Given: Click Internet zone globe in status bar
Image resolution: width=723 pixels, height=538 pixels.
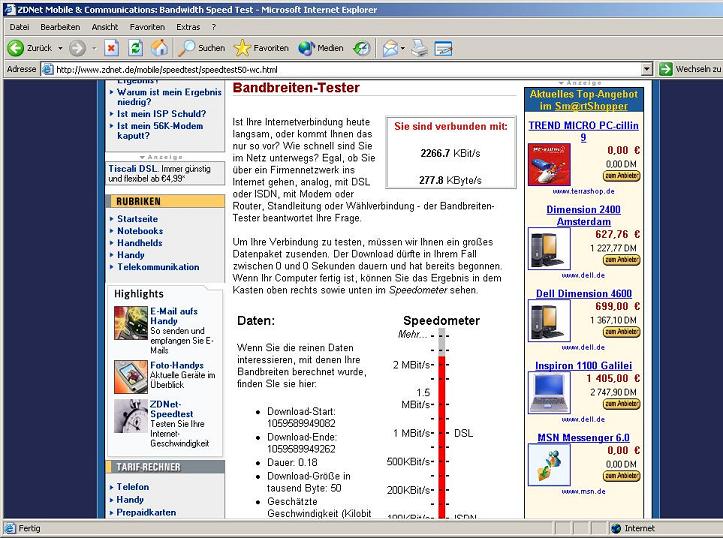Looking at the screenshot, I should click(616, 528).
